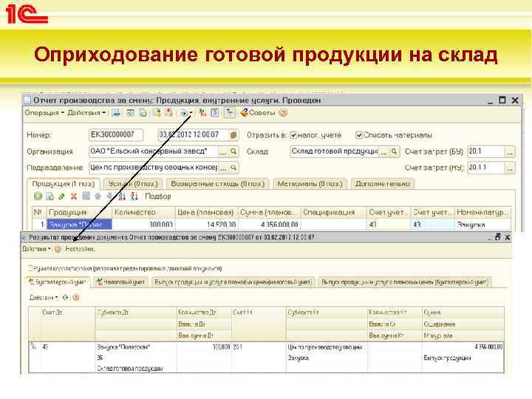The image size is (532, 399).
Task: Open Советы tips button
Action: click(258, 112)
